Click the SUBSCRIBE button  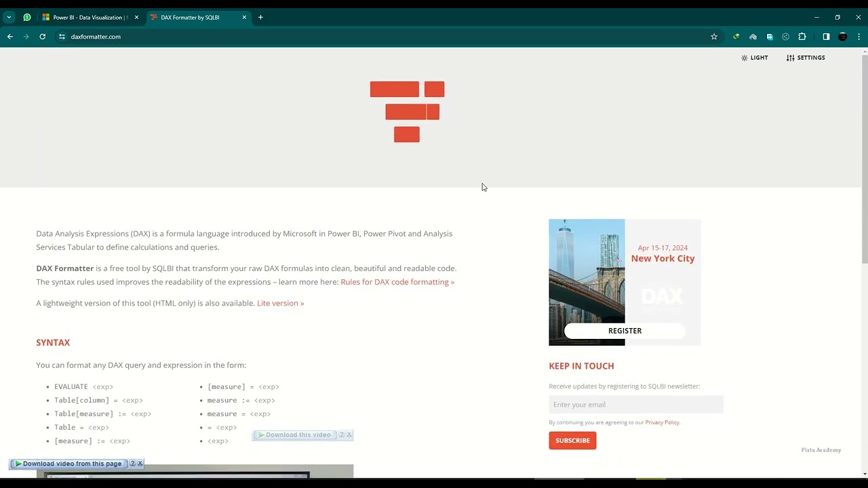(572, 441)
